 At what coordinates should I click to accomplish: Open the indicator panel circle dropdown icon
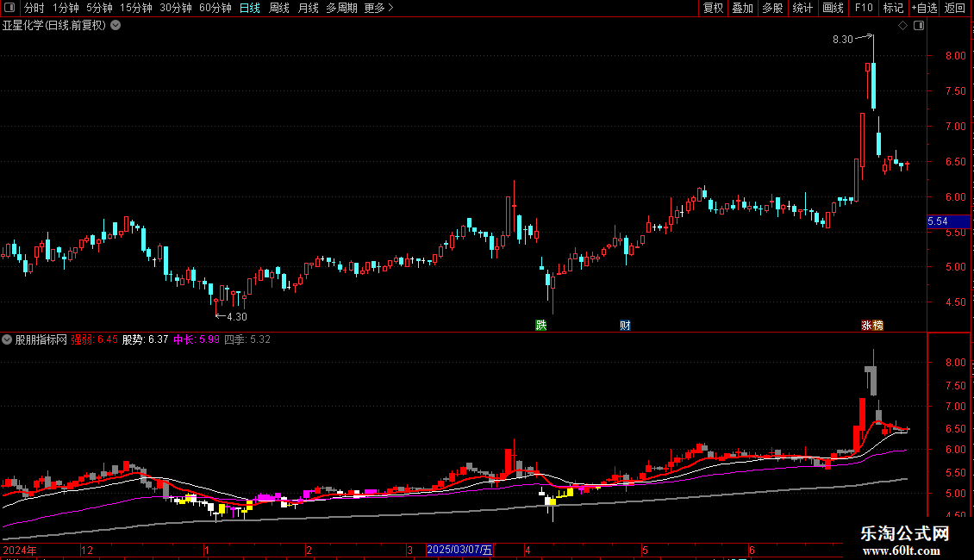(x=7, y=339)
